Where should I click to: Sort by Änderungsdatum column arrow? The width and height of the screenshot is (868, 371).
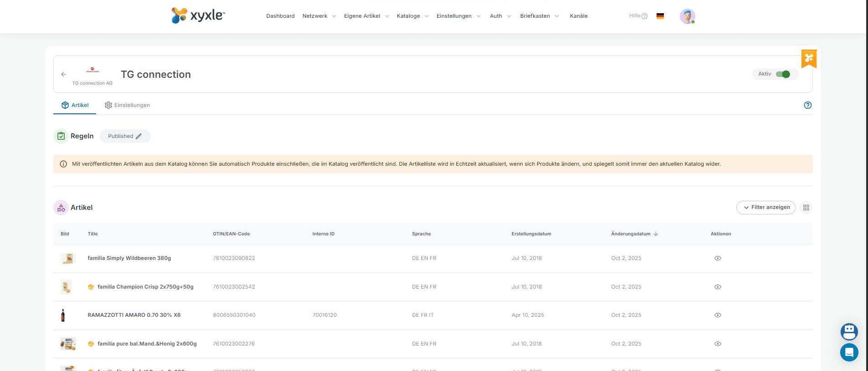[656, 234]
